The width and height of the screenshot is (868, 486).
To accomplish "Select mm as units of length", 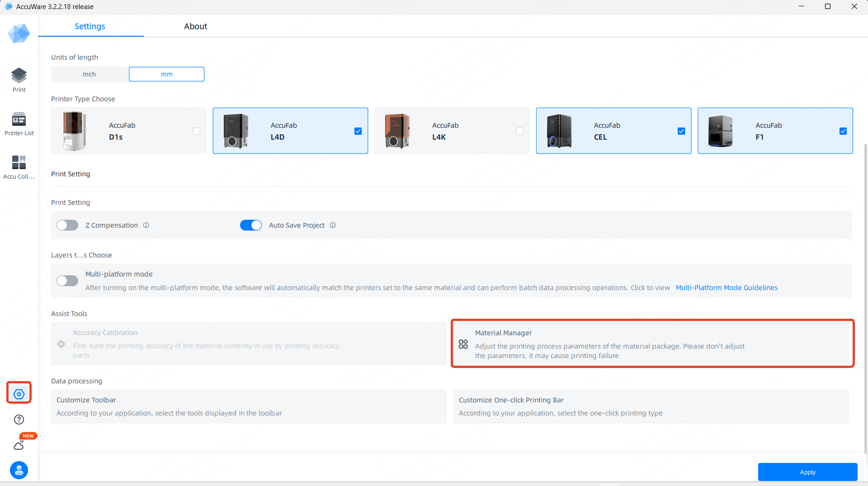I will point(167,74).
